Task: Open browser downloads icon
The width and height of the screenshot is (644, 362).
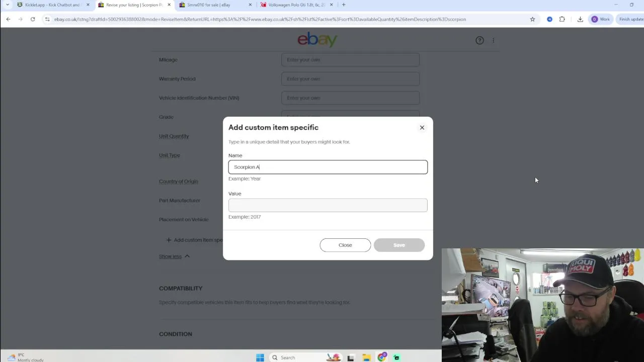Action: [x=580, y=19]
